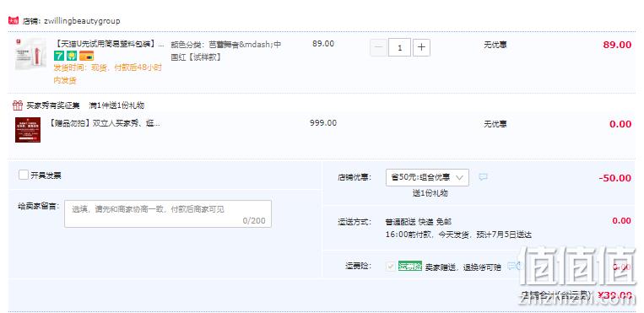Click the 满1件送1份礼物 promotion text

[116, 105]
